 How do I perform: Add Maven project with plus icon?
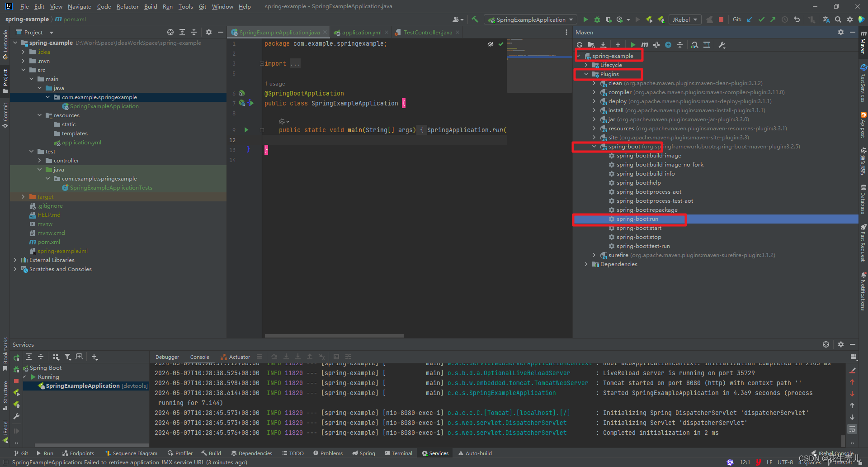point(618,45)
